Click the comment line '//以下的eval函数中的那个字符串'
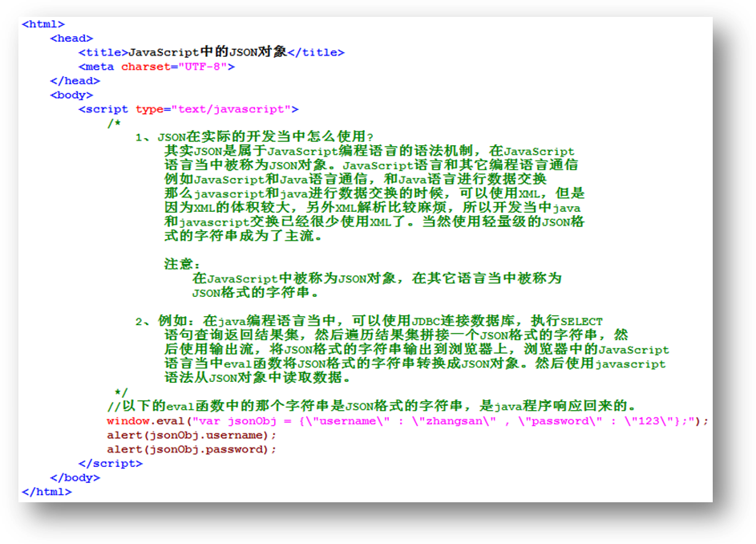This screenshot has height=544, width=756. point(372,405)
